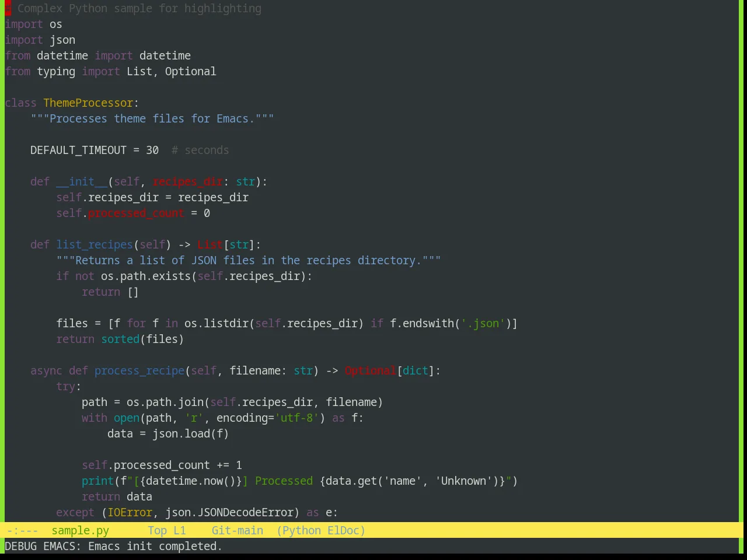Click the sorted builtin call
The width and height of the screenshot is (747, 560).
point(120,339)
